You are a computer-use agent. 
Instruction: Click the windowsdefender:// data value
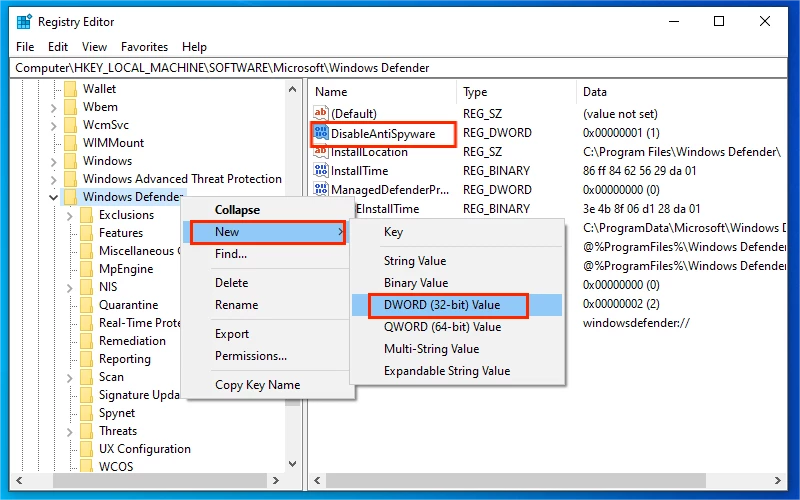pyautogui.click(x=636, y=323)
